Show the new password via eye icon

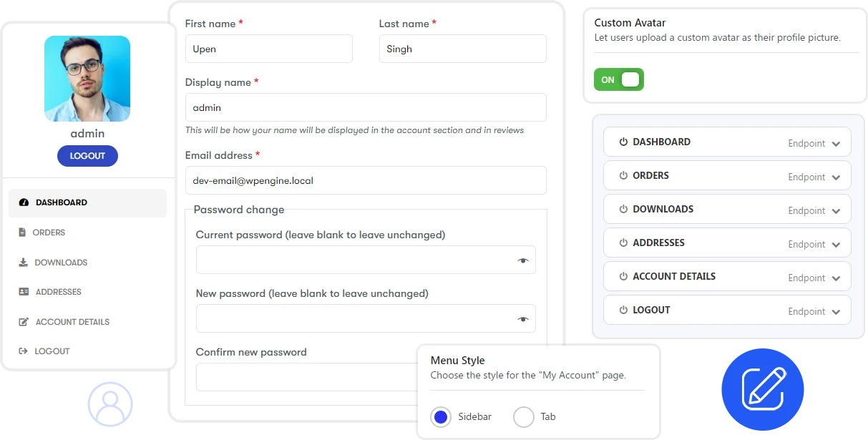pyautogui.click(x=523, y=319)
